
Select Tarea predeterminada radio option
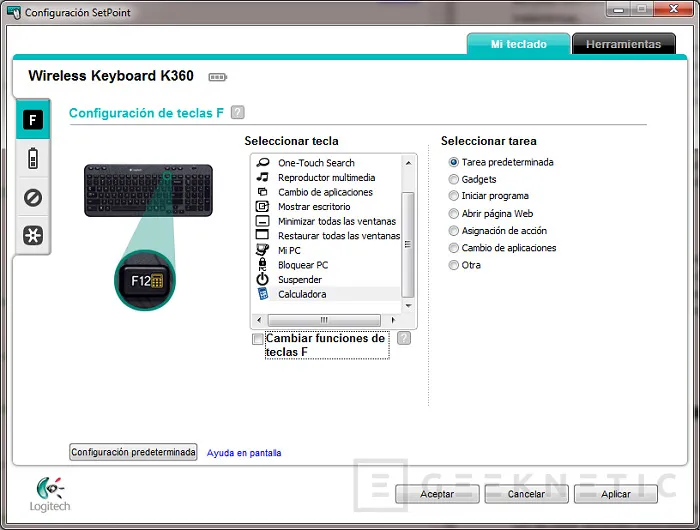tap(454, 162)
